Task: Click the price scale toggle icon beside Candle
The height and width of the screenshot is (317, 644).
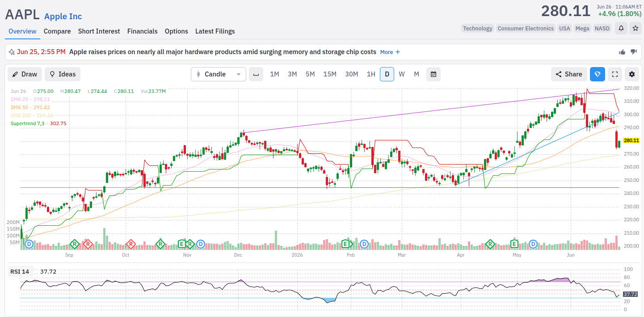Action: pos(256,74)
